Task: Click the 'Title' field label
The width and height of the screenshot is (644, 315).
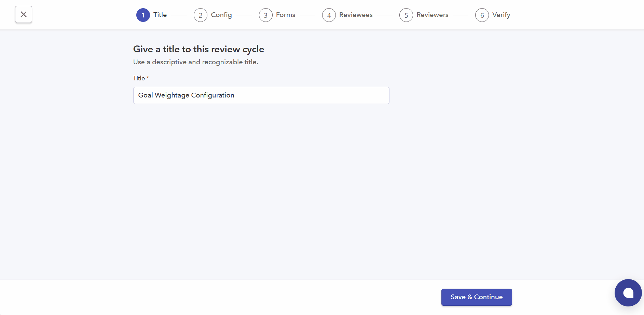Action: tap(139, 78)
